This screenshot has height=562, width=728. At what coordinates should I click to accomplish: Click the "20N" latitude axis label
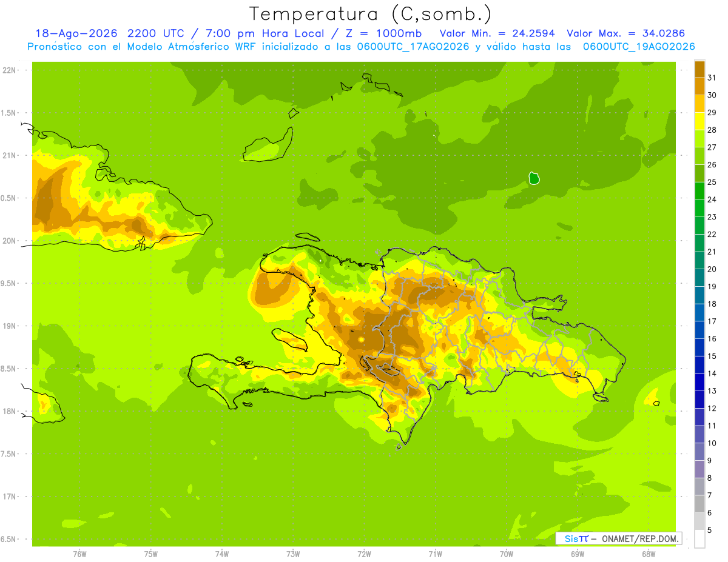pos(10,241)
